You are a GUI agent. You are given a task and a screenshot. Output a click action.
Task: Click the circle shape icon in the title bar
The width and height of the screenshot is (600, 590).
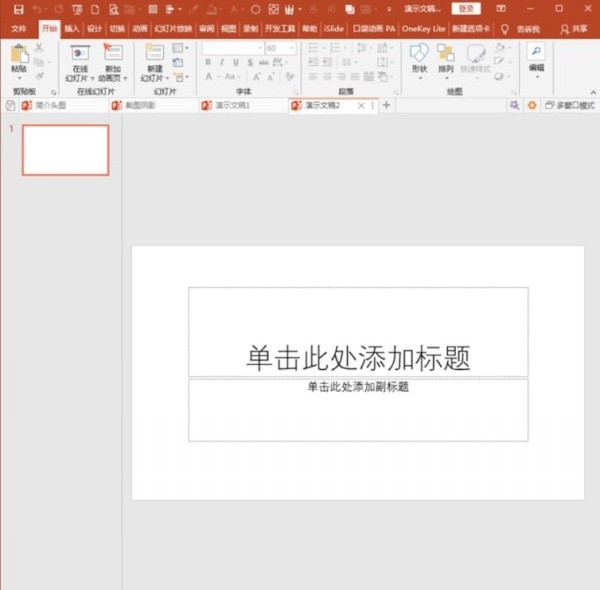coord(256,9)
